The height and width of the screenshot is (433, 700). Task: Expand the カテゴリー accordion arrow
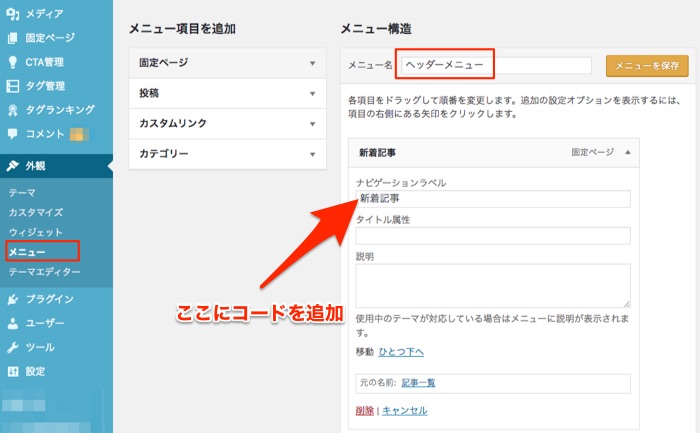312,154
